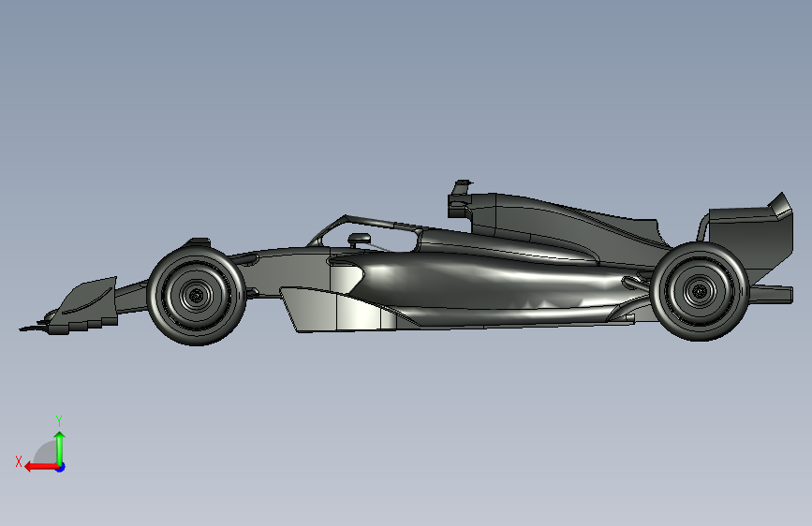Click the green Y axis arrow on triad
812x526 pixels.
point(60,448)
